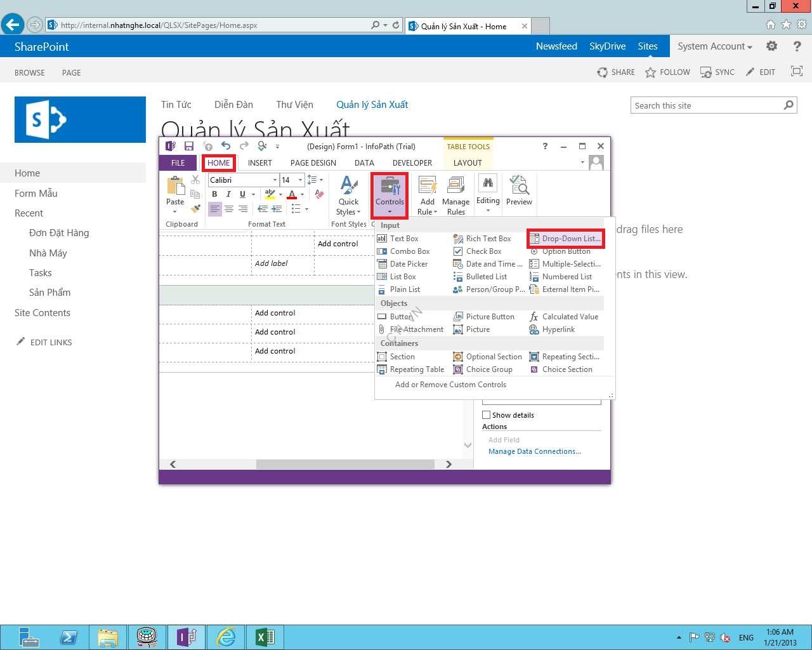Image resolution: width=812 pixels, height=650 pixels.
Task: Click Add or Remove Custom Controls
Action: click(x=450, y=385)
